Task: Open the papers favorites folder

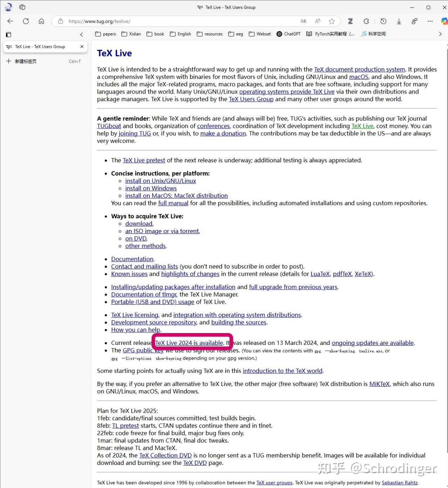Action: [x=106, y=34]
